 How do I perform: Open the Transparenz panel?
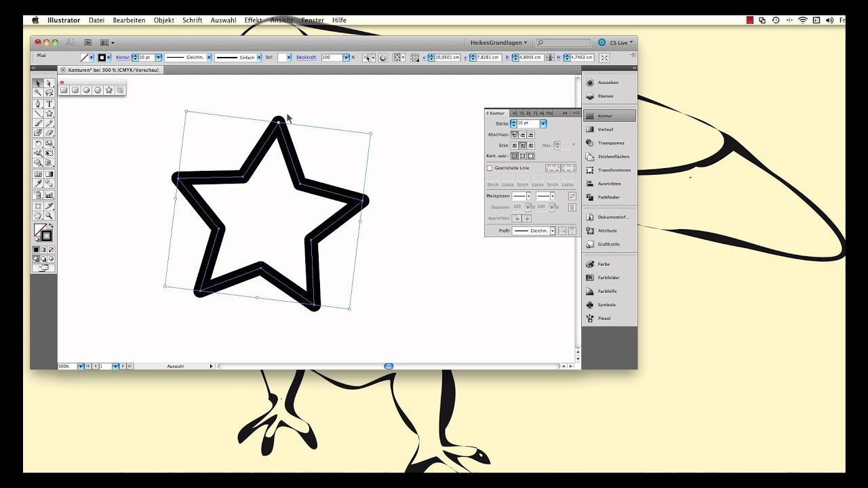610,143
